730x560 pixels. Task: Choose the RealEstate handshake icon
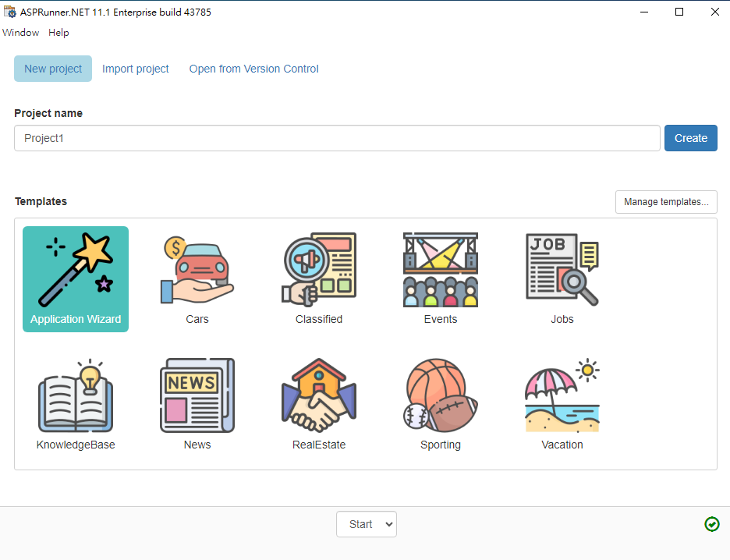319,396
